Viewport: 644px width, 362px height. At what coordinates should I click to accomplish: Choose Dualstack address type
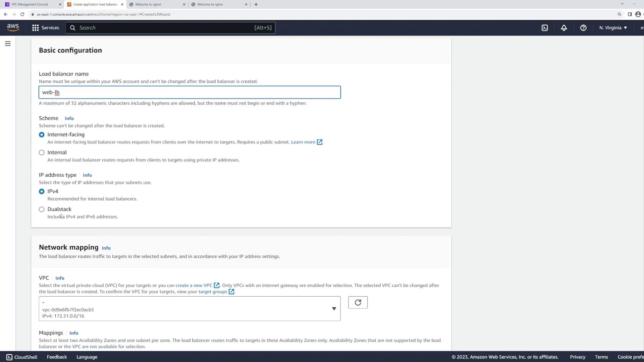point(42,209)
